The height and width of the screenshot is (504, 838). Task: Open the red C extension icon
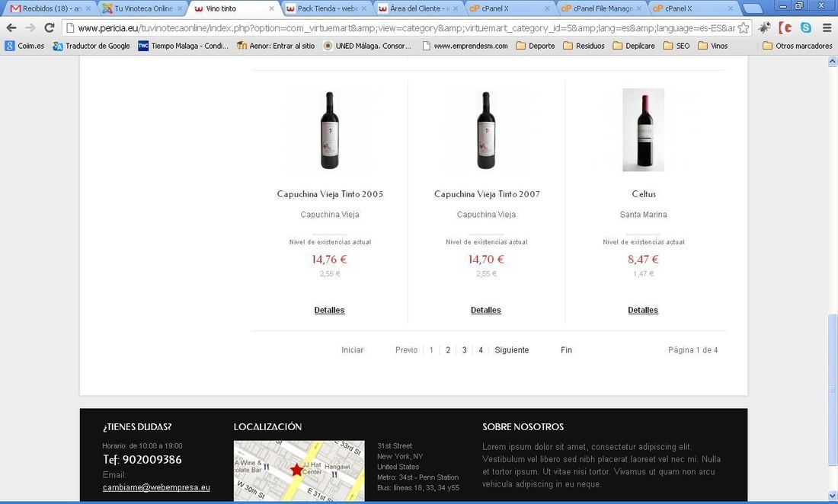pyautogui.click(x=785, y=27)
